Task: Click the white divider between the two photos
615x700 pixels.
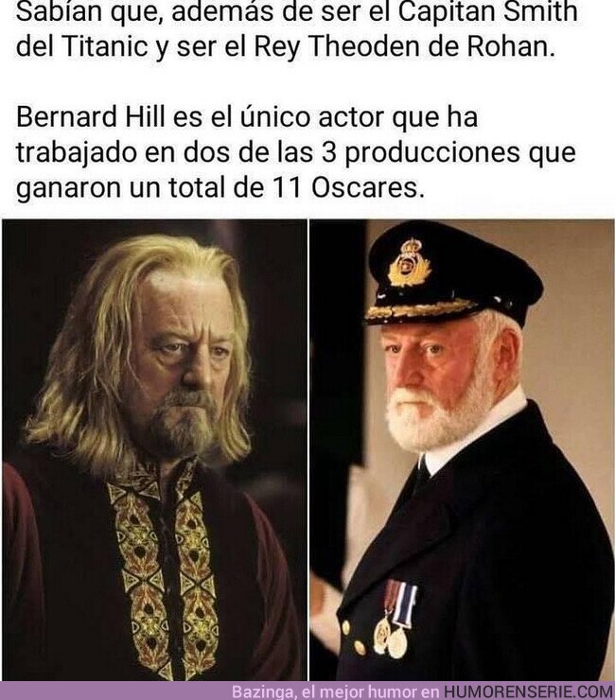Action: pyautogui.click(x=308, y=450)
